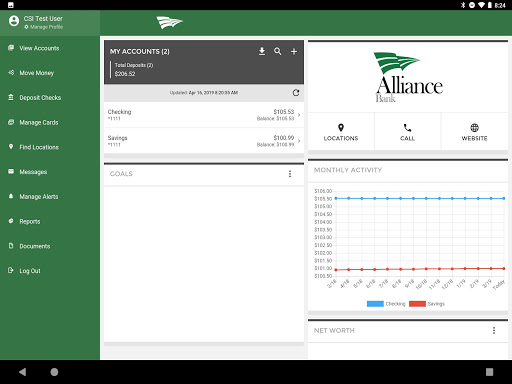This screenshot has height=384, width=512.
Task: Expand the Checking account row chevron
Action: 299,115
